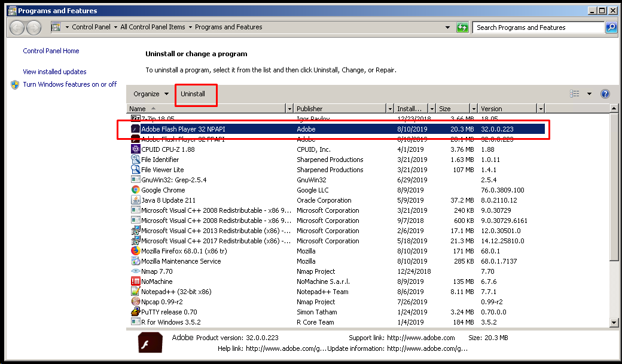The image size is (622, 364).
Task: Open the view options dropdown arrow
Action: tap(589, 94)
